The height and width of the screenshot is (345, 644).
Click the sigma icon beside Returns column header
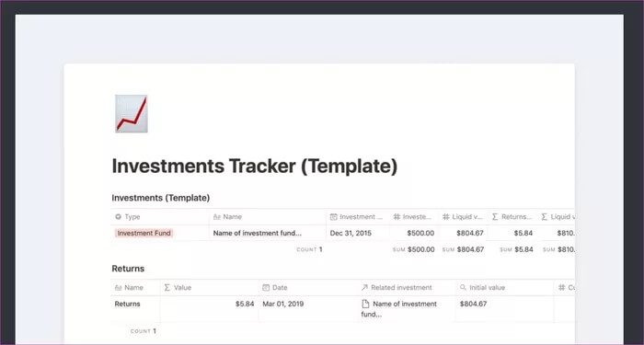coord(495,217)
